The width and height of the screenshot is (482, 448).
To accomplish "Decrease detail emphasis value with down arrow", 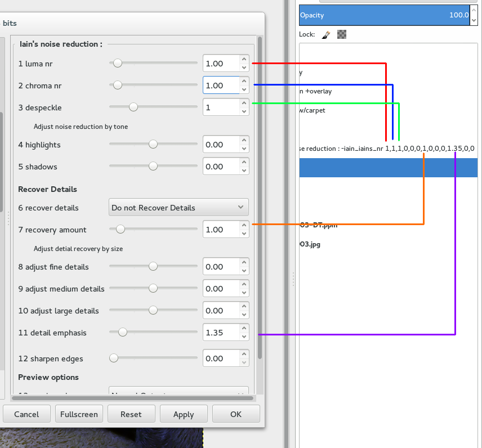I will pos(244,337).
